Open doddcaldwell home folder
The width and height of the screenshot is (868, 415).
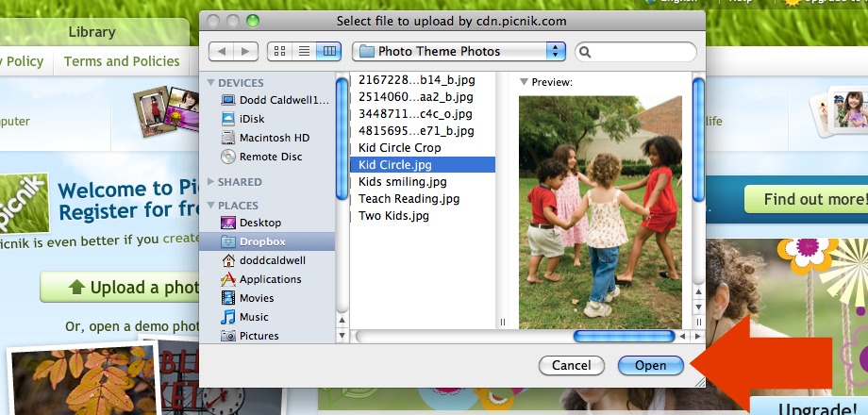pyautogui.click(x=263, y=260)
